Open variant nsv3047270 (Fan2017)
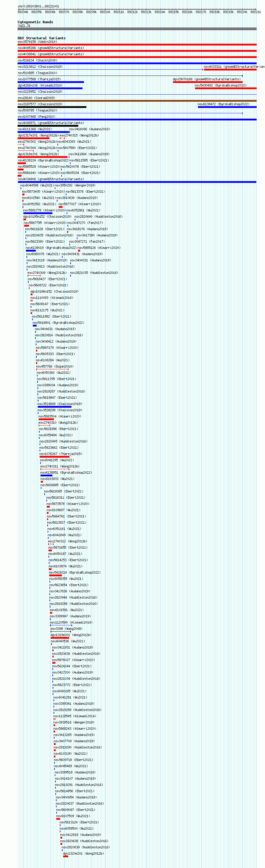This screenshot has height=868, width=265. [x=85, y=223]
